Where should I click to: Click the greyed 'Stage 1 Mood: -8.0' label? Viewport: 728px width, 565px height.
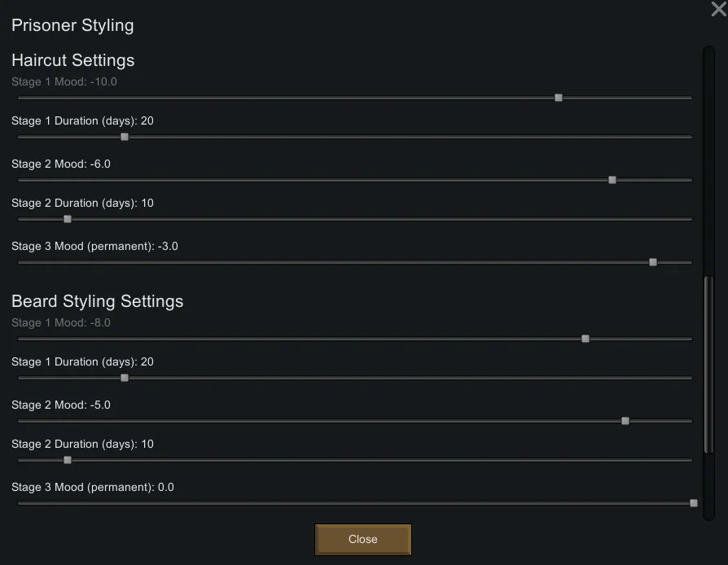tap(61, 323)
